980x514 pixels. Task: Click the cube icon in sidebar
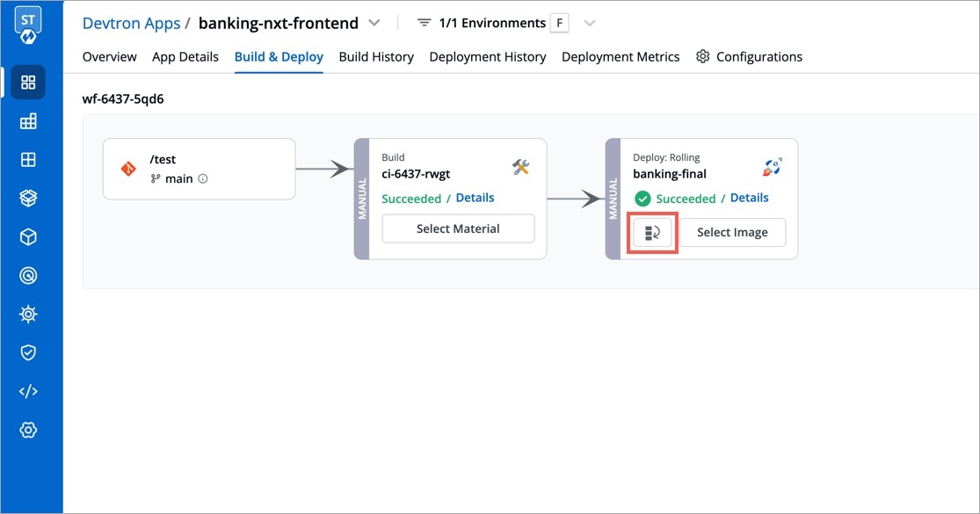28,236
